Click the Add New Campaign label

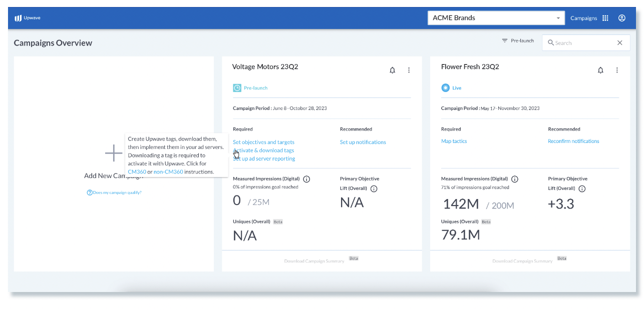[114, 175]
